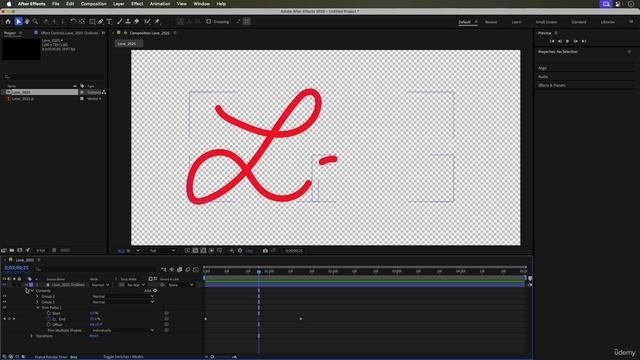Expand the Audio panel
640x360 pixels.
(x=543, y=77)
